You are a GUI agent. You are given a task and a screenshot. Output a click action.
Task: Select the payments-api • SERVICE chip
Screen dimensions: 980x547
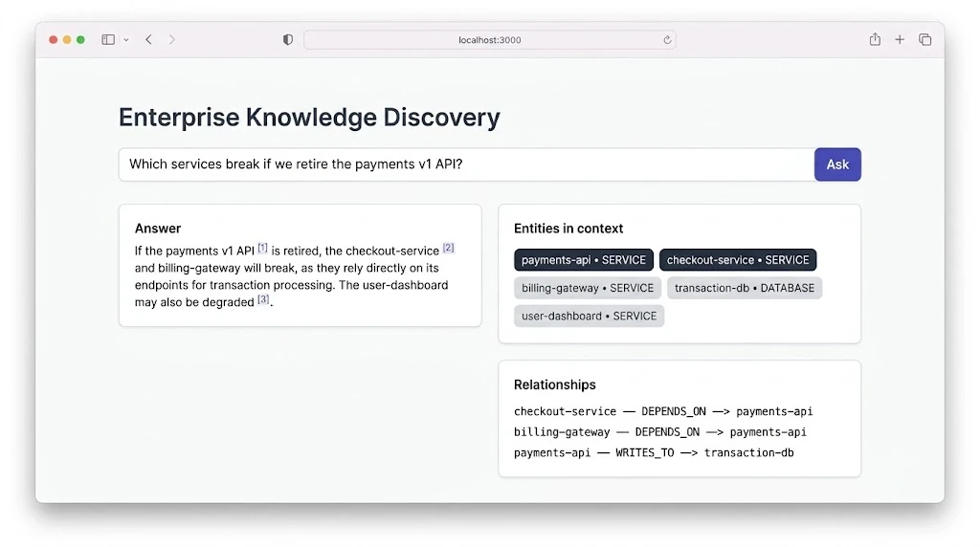tap(584, 260)
